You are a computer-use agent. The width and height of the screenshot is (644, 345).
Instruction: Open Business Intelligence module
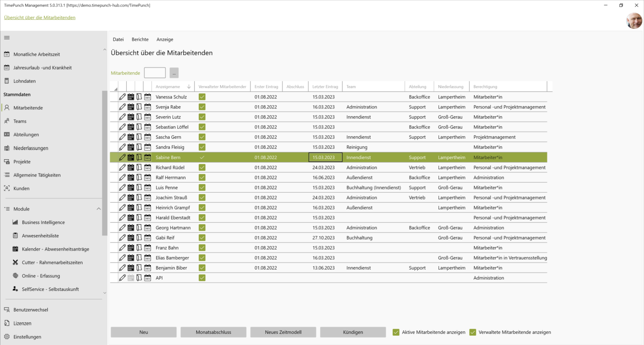tap(43, 222)
